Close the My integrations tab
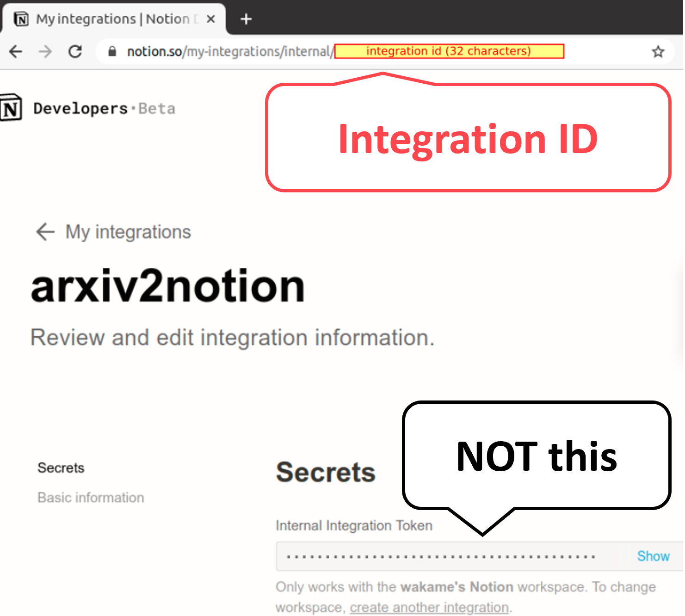685x616 pixels. (x=210, y=19)
